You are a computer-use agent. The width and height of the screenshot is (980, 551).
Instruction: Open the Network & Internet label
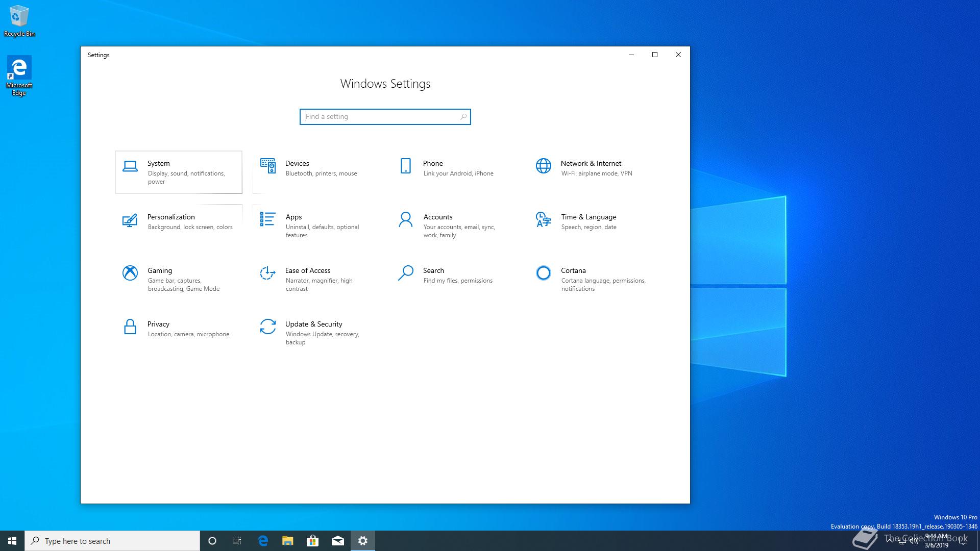point(591,163)
